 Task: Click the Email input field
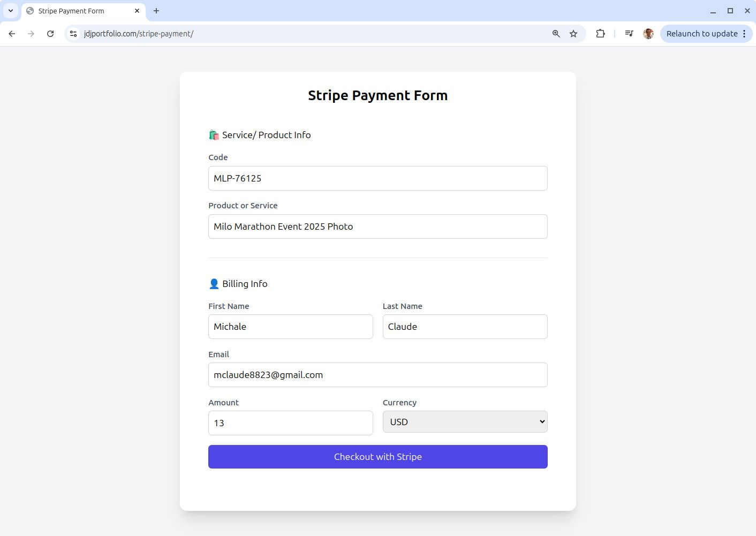[x=378, y=375]
